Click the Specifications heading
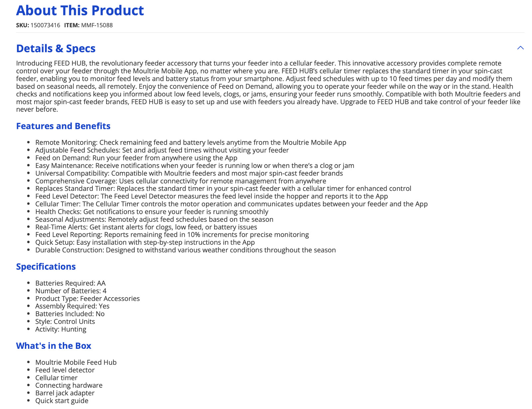 (46, 267)
